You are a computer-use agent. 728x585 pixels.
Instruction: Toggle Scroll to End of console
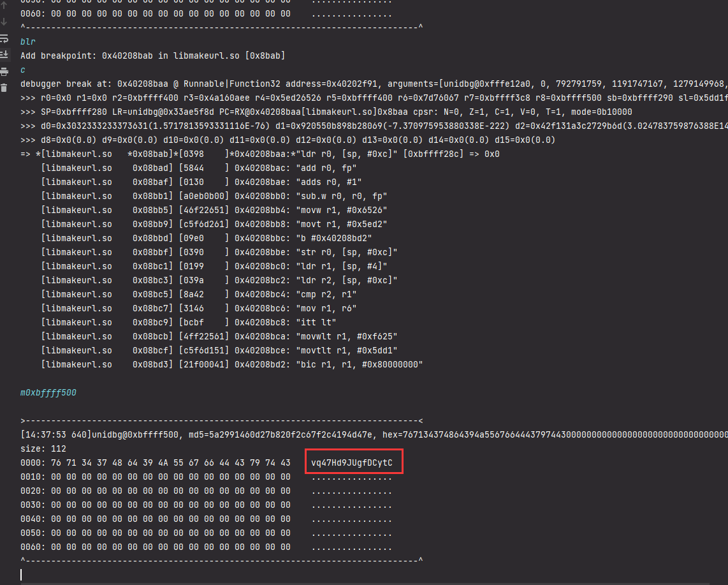point(4,55)
